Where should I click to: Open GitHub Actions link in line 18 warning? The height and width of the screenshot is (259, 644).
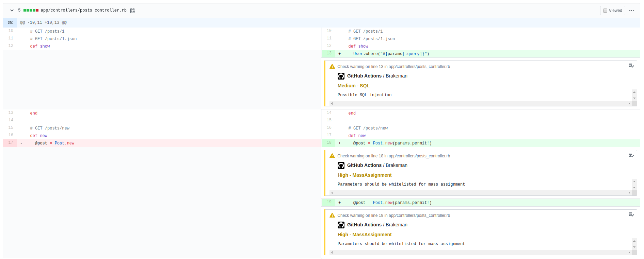364,165
